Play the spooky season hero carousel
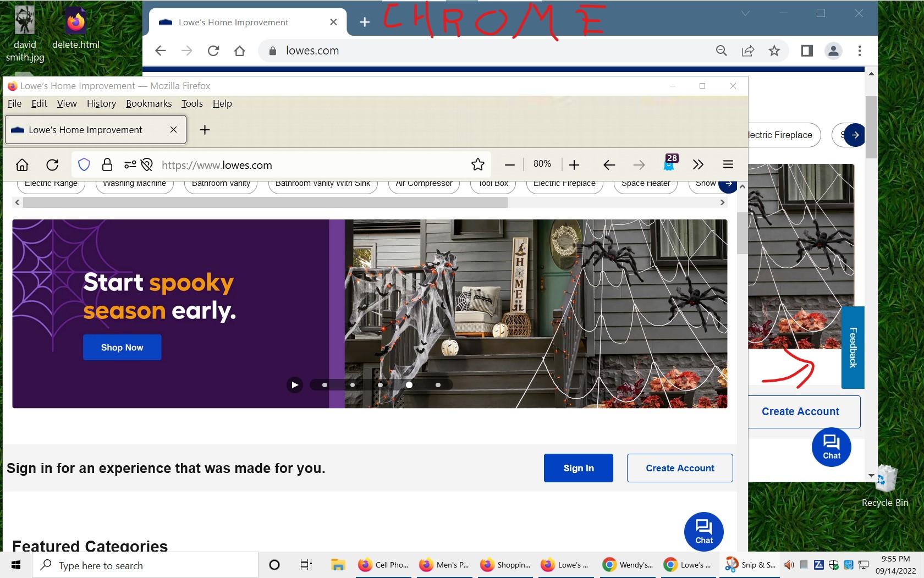924x578 pixels. click(x=295, y=385)
